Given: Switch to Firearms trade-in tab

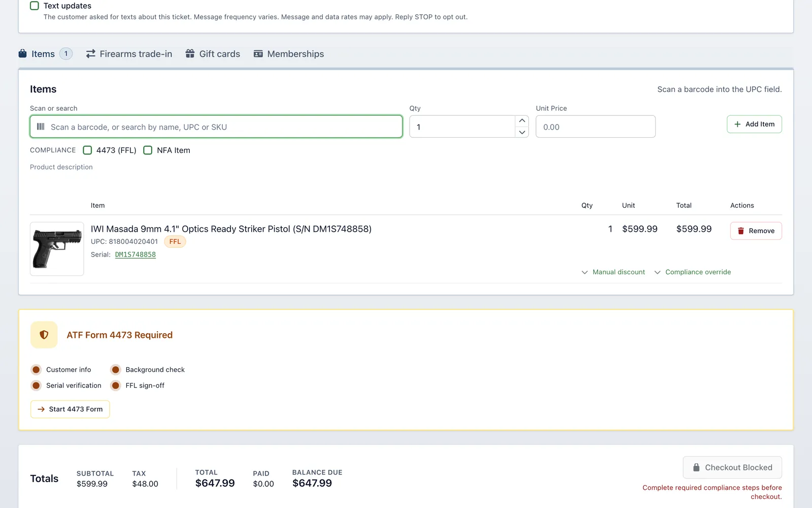Looking at the screenshot, I should click(129, 54).
